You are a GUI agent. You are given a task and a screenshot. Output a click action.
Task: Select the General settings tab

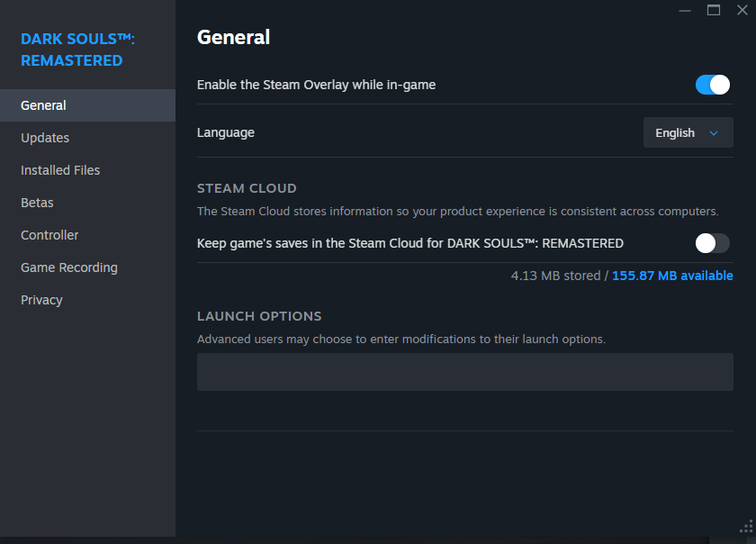click(x=43, y=105)
